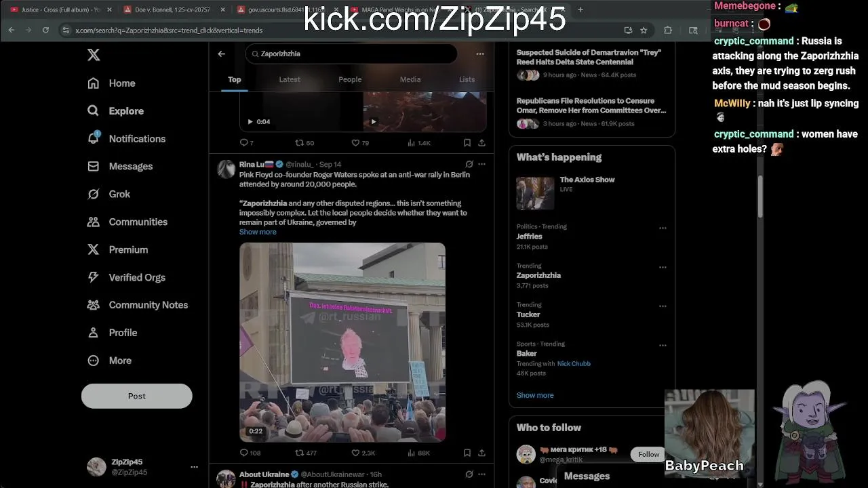Open search settings three-dot menu

(480, 54)
